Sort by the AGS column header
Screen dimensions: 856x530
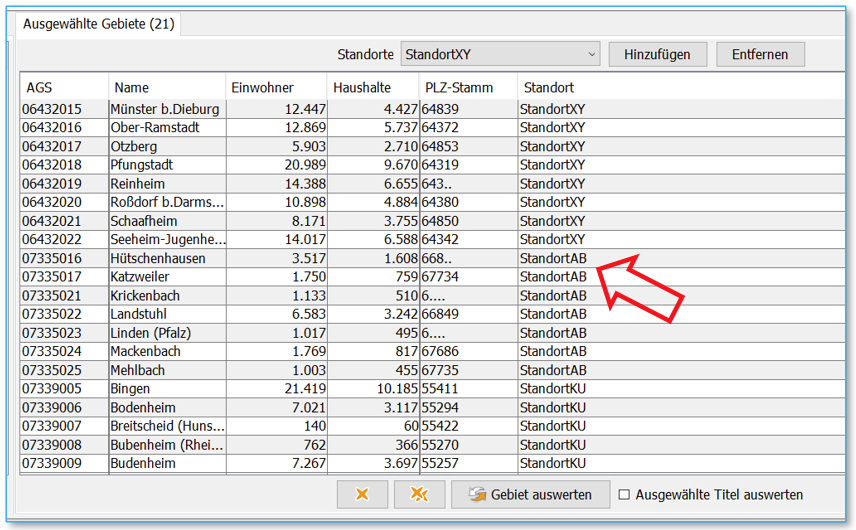point(63,88)
